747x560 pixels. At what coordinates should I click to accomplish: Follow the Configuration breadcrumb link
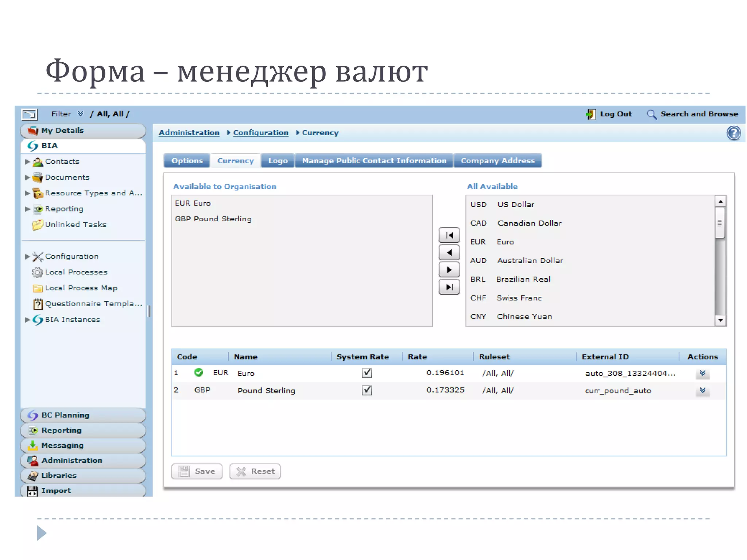click(261, 133)
